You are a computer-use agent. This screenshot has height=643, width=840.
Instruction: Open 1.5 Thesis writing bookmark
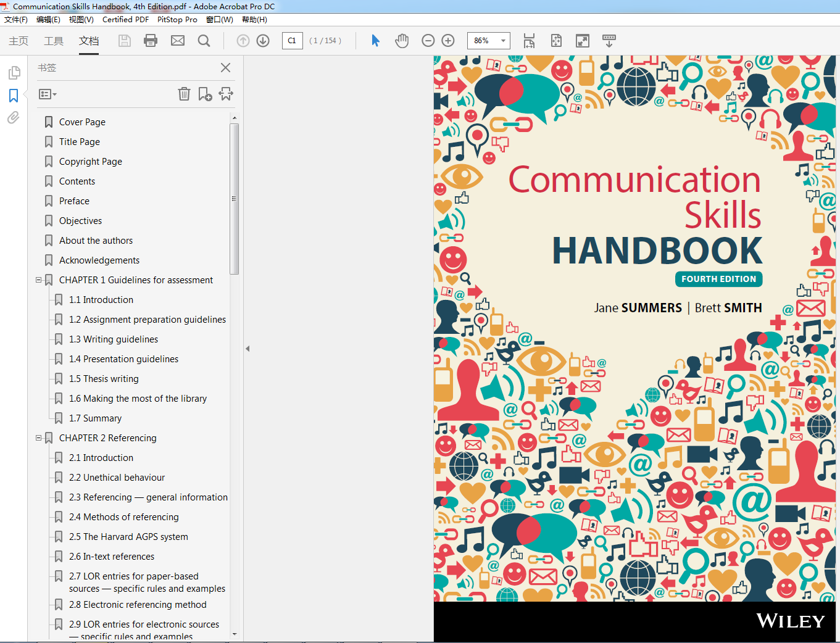104,379
